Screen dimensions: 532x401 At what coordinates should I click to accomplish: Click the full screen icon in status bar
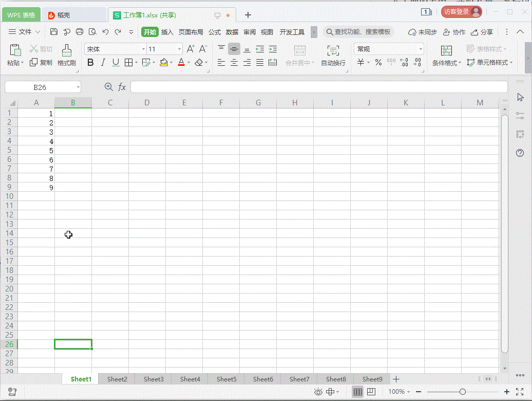[x=520, y=392]
